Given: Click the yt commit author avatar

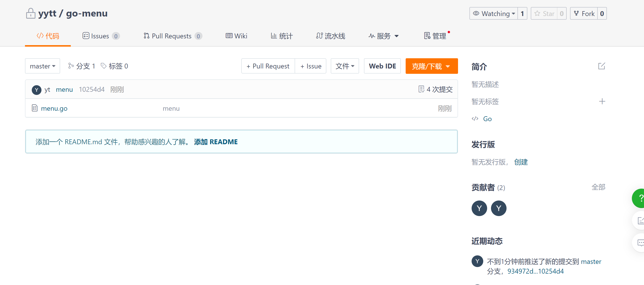Looking at the screenshot, I should tap(37, 90).
